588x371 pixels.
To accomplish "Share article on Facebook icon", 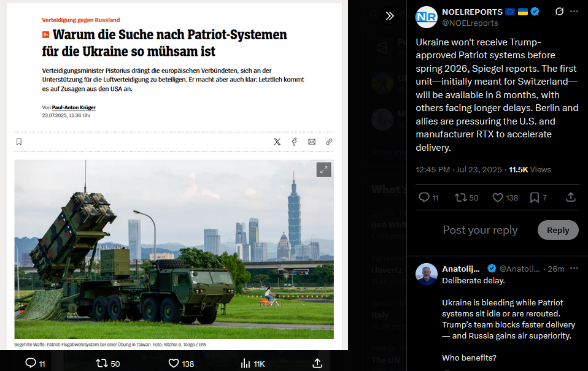I will [295, 142].
